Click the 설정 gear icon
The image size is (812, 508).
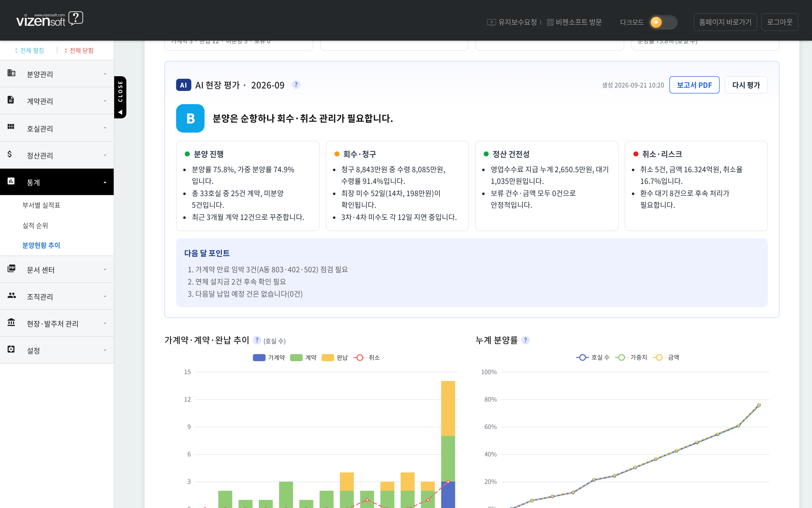coord(11,349)
